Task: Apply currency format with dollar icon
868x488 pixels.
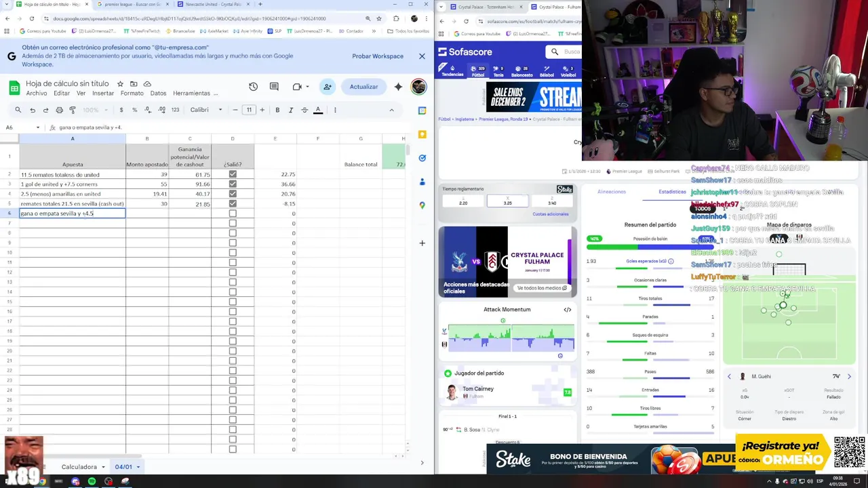Action: [x=121, y=110]
